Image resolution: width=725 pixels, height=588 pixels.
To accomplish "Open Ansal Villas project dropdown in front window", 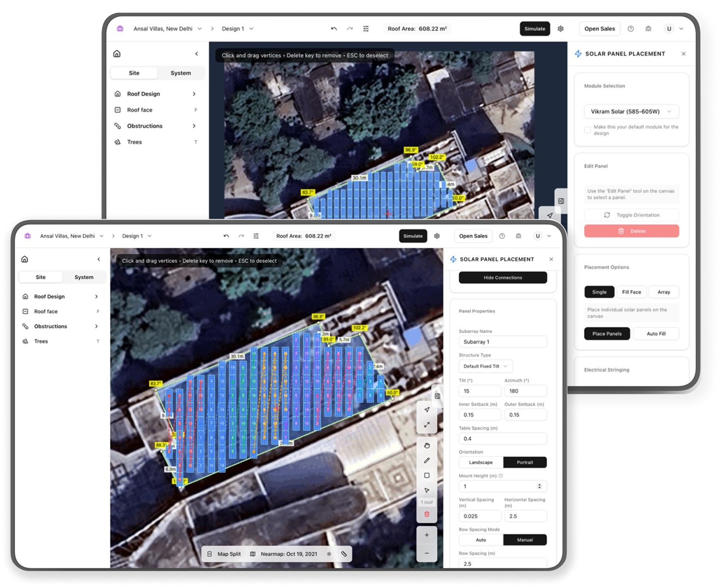I will pyautogui.click(x=71, y=236).
